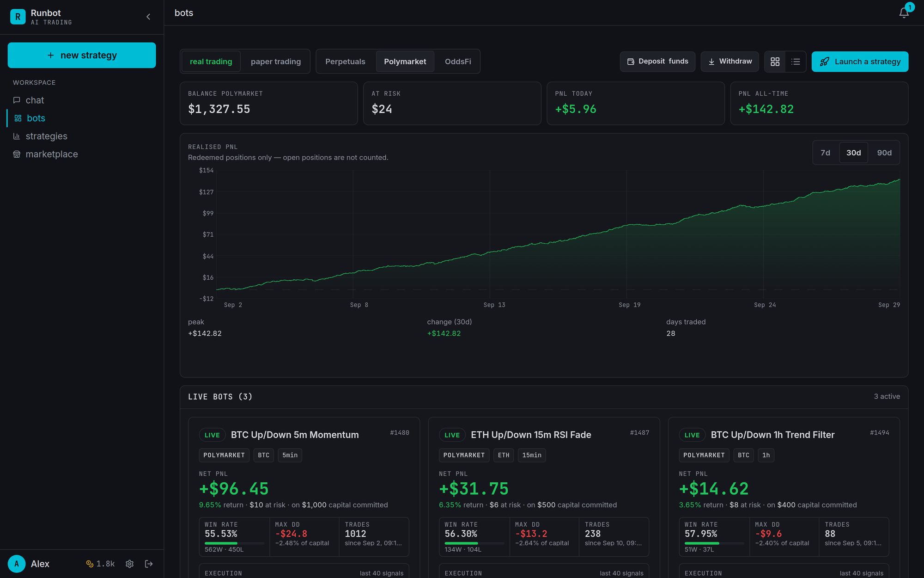Click the 5min tag on bot #1480
The width and height of the screenshot is (924, 578).
coord(290,455)
